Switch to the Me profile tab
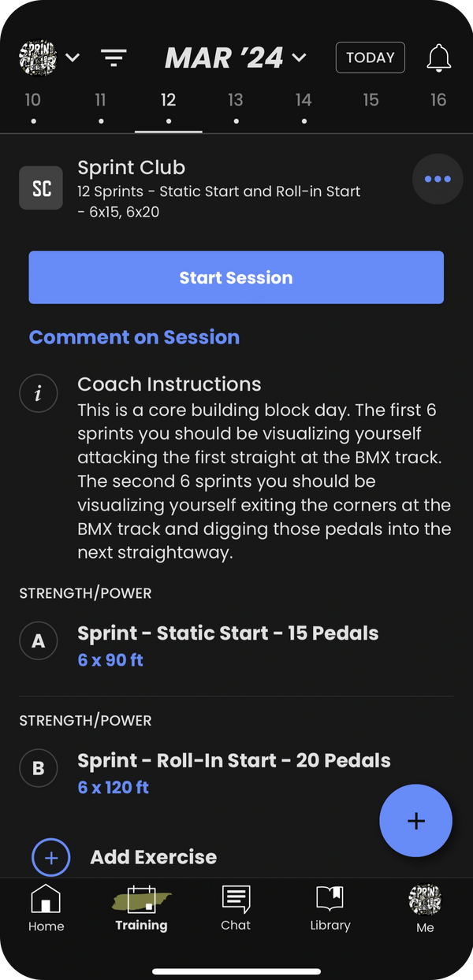This screenshot has width=473, height=980. click(x=425, y=908)
